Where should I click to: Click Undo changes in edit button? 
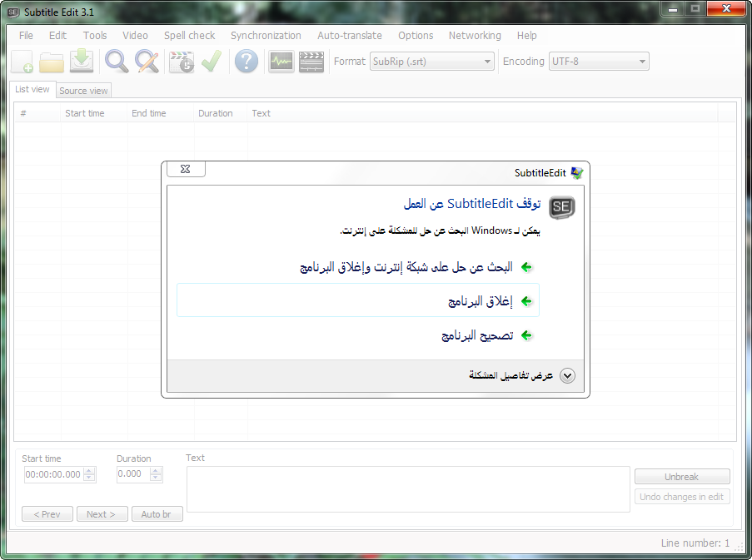[682, 497]
